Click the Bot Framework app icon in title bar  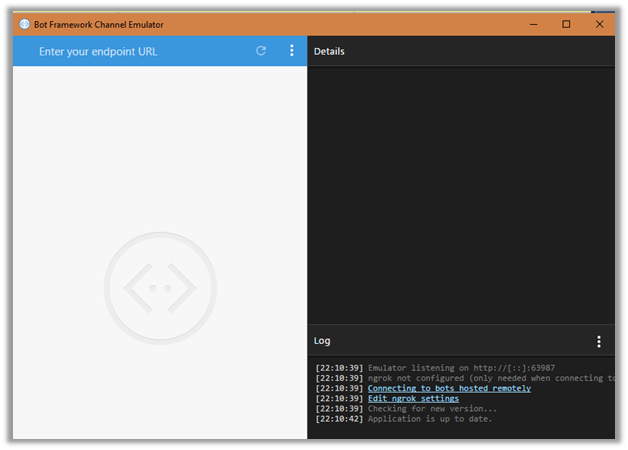tap(25, 24)
